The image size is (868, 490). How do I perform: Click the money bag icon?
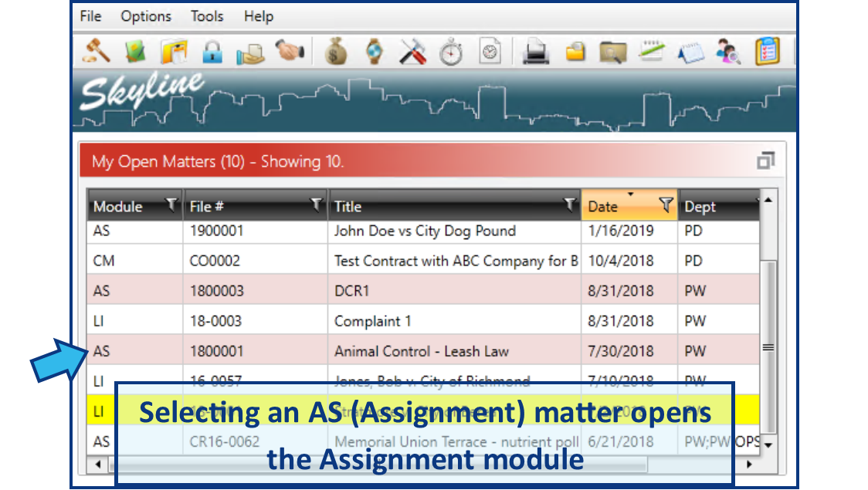(x=334, y=51)
